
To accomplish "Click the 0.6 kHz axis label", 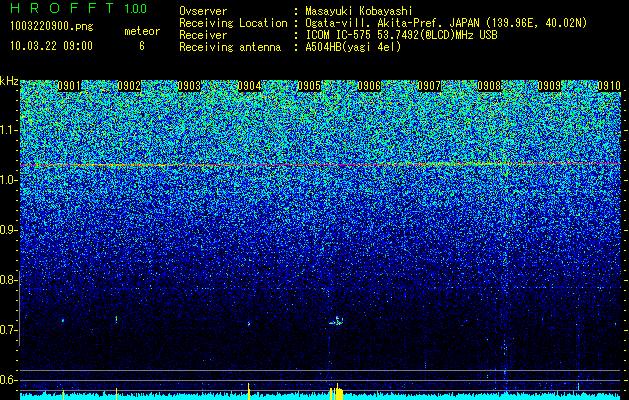I will click(x=8, y=380).
